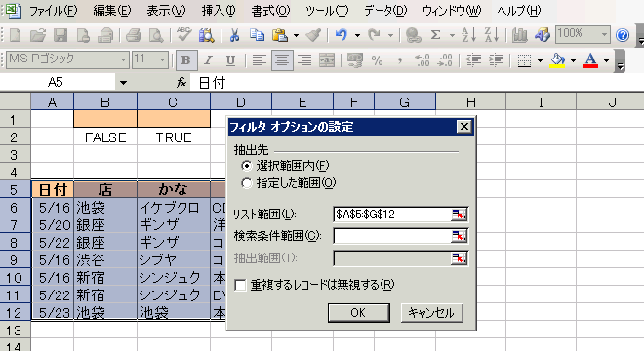
Task: Check 重複するレコードは無視する checkbox
Action: point(240,285)
